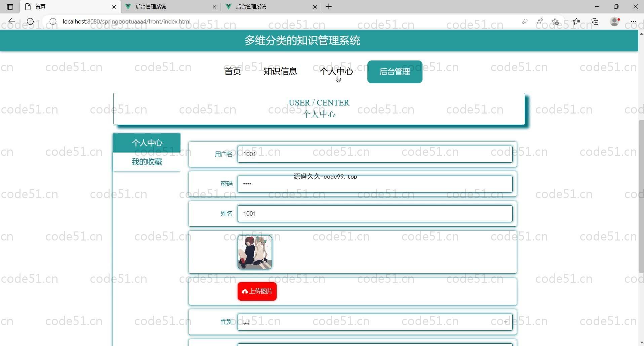Open a new browser tab

(329, 7)
